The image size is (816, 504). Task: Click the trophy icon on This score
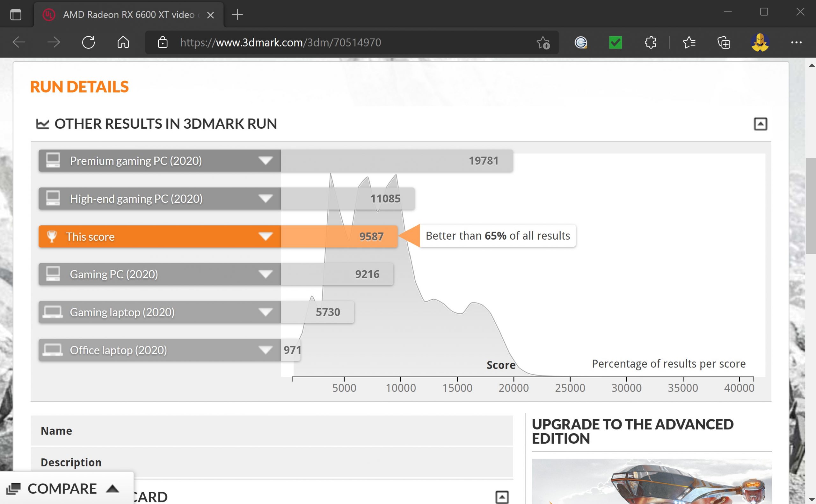pyautogui.click(x=52, y=236)
